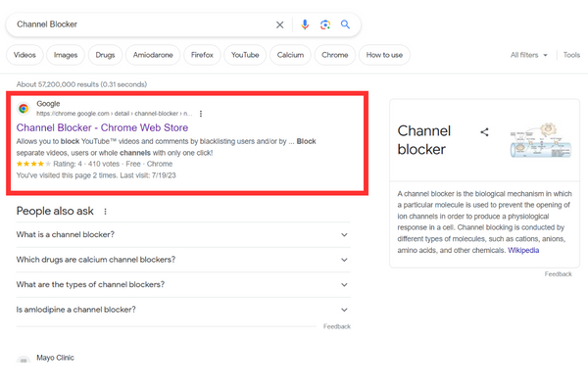Select the How to use filter chip
Screen dimensions: 588x392
coord(384,55)
